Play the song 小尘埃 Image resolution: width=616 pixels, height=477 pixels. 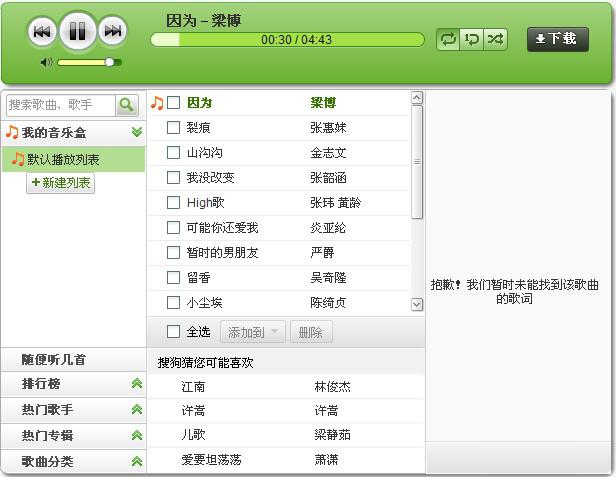coord(204,303)
